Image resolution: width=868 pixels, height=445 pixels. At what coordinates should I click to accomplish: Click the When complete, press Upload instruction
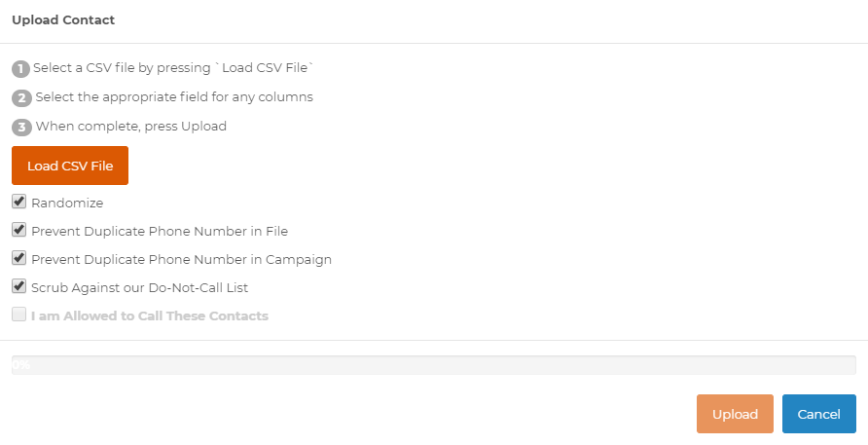tap(131, 127)
